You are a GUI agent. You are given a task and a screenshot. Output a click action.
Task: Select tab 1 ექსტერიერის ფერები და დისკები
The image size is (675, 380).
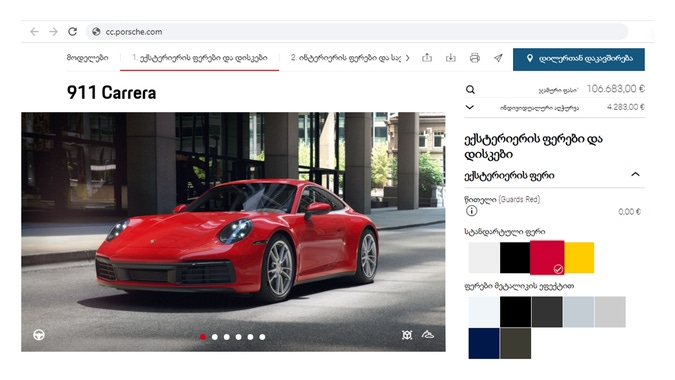[x=200, y=58]
